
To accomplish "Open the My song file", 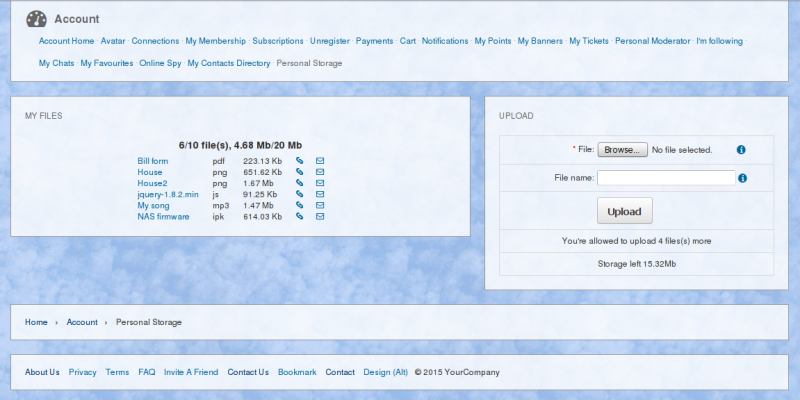I will [x=153, y=205].
